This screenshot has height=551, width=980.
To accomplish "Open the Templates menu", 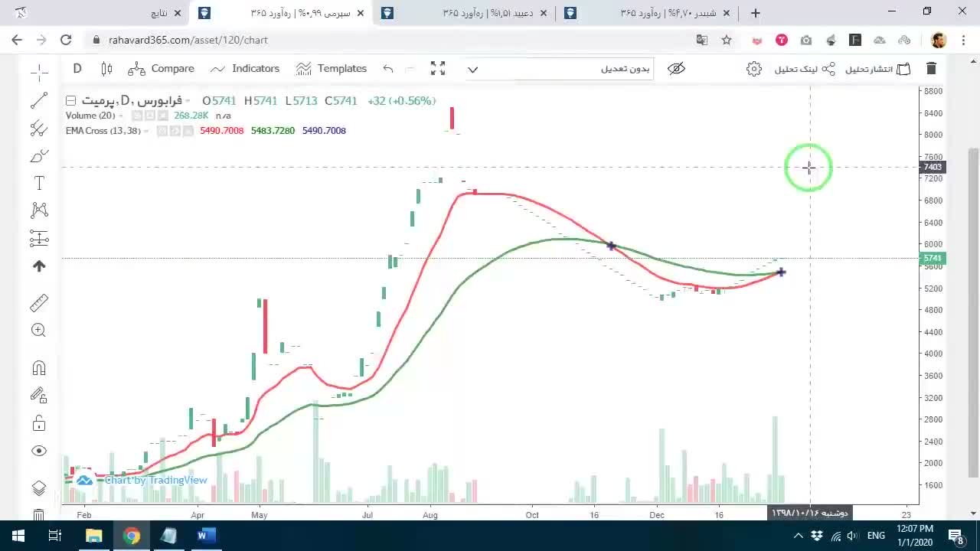I will [332, 69].
